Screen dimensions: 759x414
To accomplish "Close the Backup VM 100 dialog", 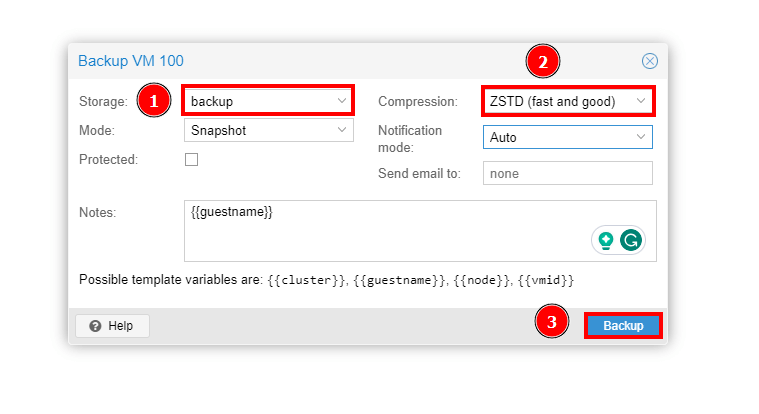I will click(649, 61).
